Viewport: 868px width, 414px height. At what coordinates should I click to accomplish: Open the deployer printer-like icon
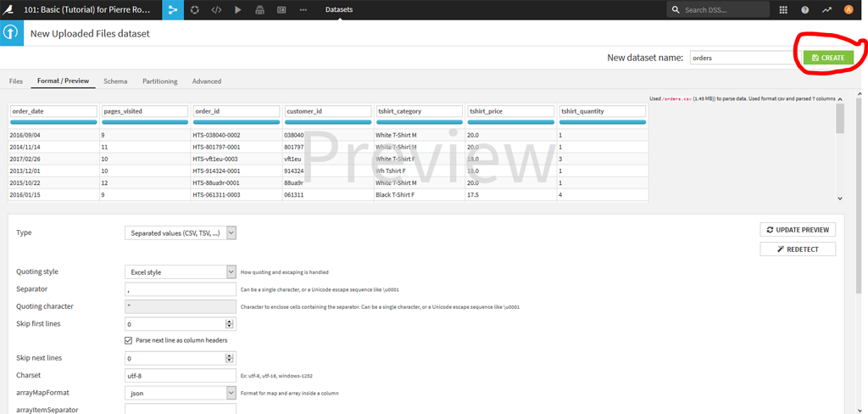click(x=259, y=10)
